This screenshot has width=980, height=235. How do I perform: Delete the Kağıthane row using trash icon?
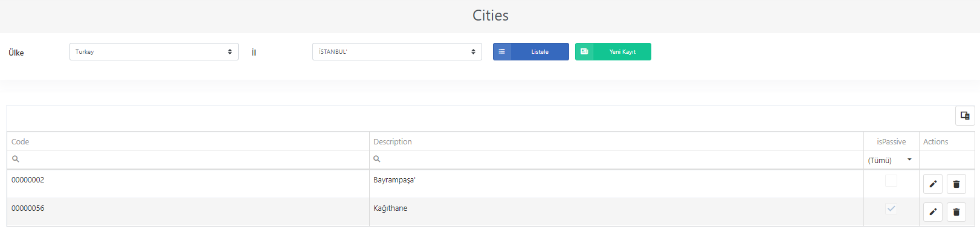click(956, 211)
